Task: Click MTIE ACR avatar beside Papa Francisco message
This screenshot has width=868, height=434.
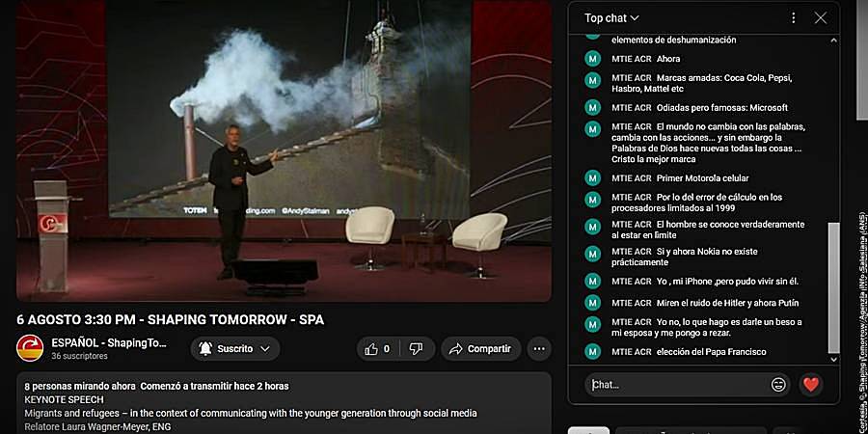Action: 593,351
